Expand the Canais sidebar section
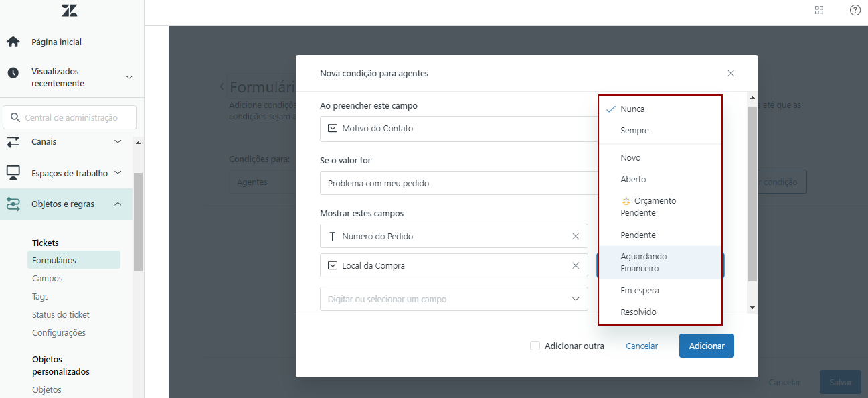This screenshot has width=868, height=398. click(x=118, y=141)
